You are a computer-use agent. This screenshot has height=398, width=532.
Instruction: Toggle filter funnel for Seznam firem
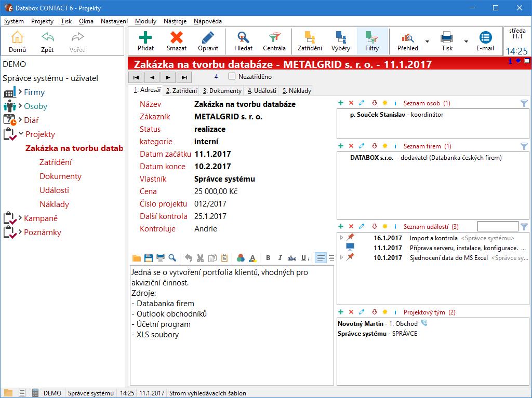(524, 146)
